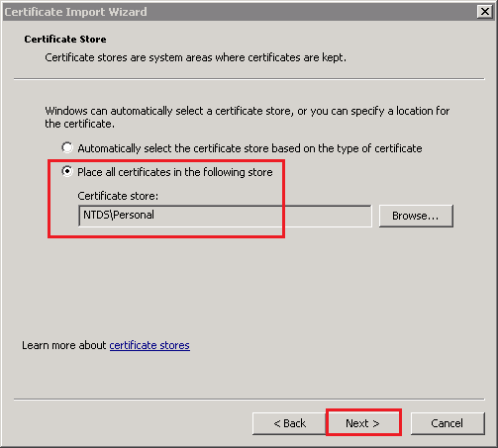Screen dimensions: 498x448
Task: Click the NTDS\Personal text in the store field
Action: pos(119,215)
